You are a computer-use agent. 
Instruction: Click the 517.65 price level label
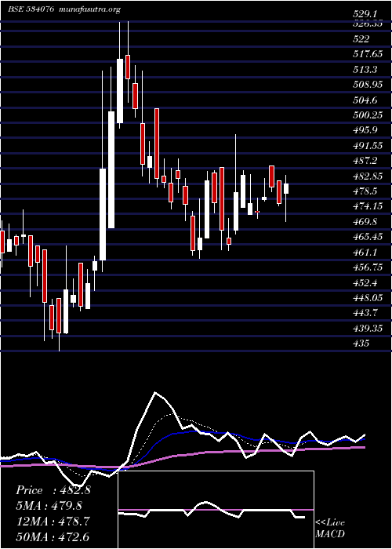coord(368,54)
